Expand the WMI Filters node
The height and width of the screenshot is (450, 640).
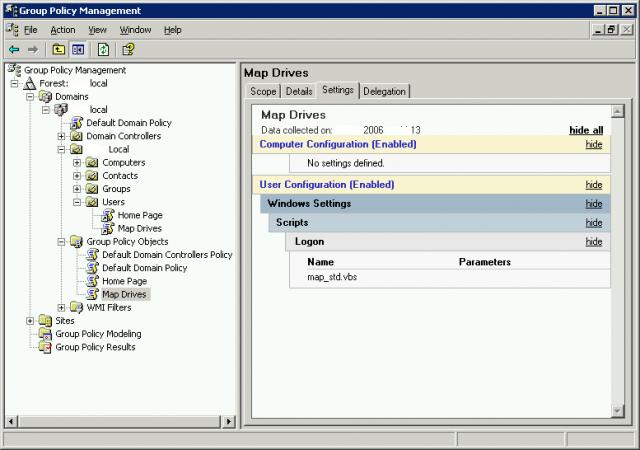(61, 307)
